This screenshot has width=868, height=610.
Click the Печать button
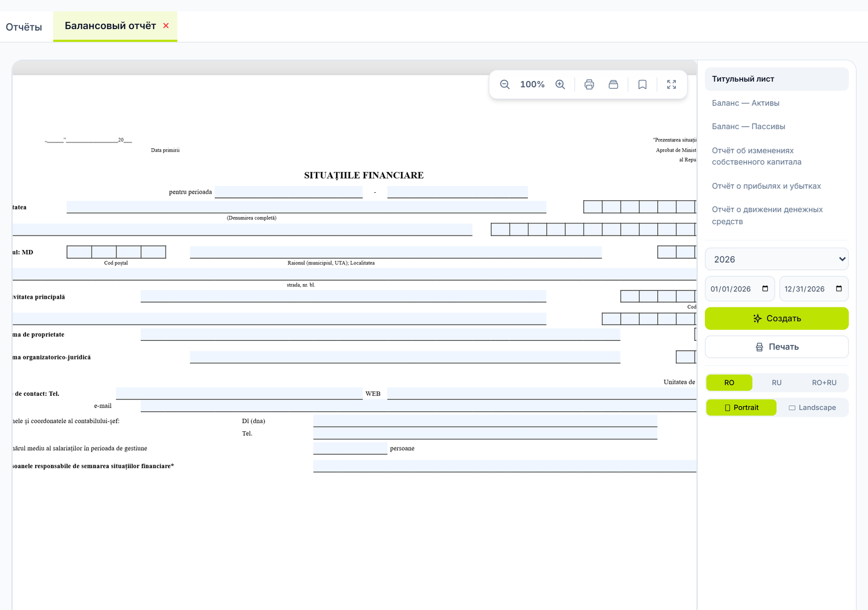pos(777,347)
